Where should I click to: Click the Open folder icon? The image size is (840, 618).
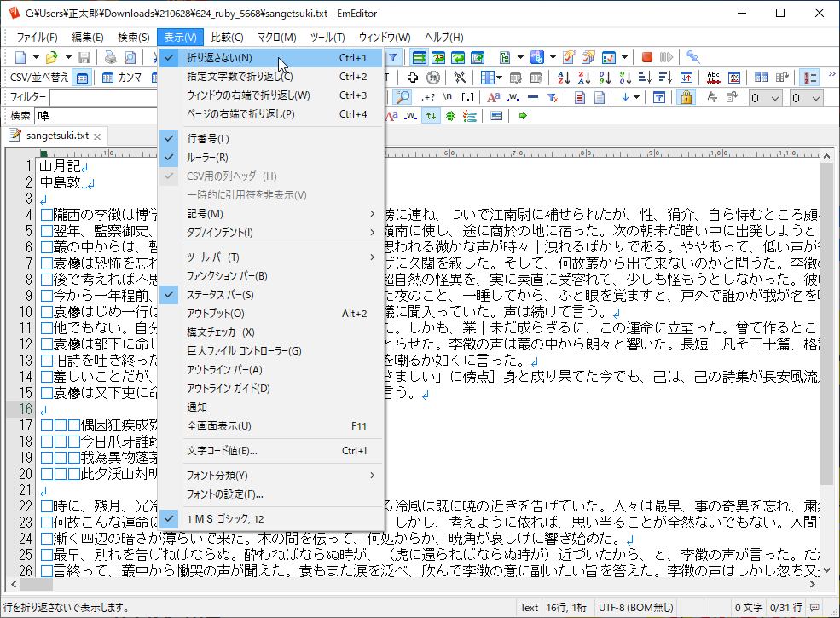pos(52,57)
